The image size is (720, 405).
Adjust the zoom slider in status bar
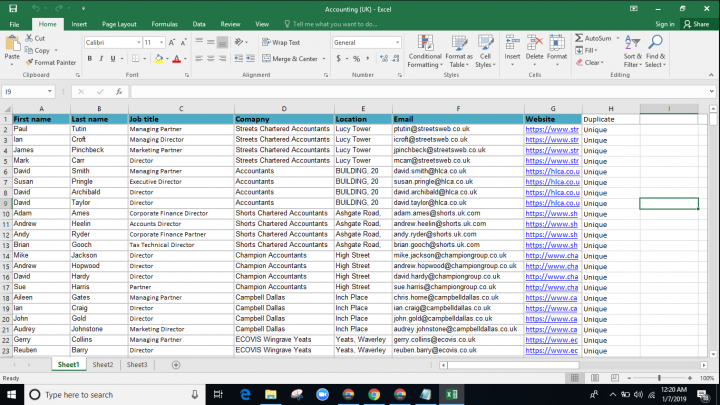[659, 378]
